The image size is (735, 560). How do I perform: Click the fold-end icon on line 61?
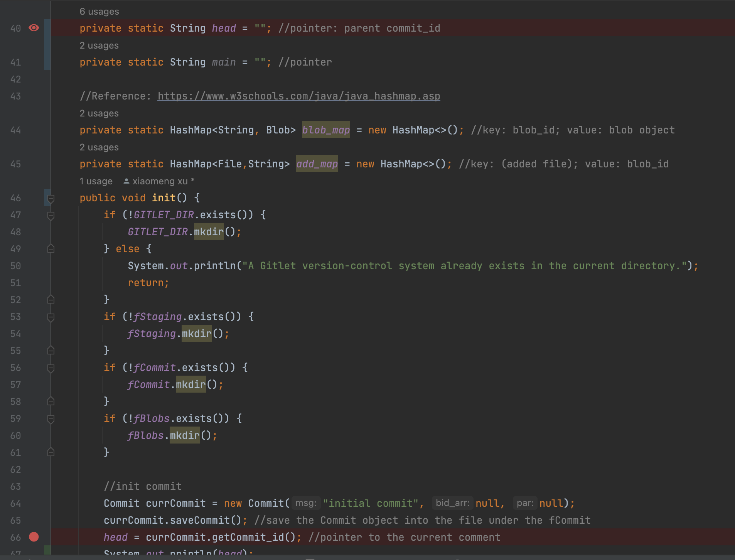(x=51, y=452)
